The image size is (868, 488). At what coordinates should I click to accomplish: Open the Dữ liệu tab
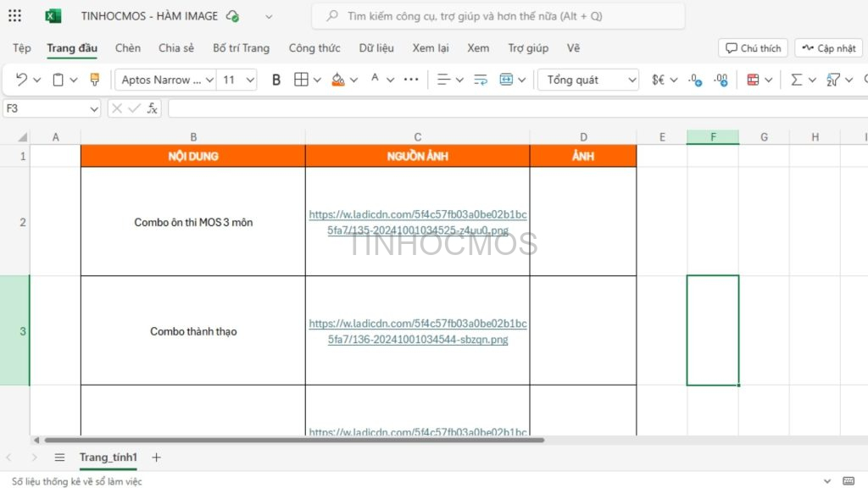[x=376, y=48]
